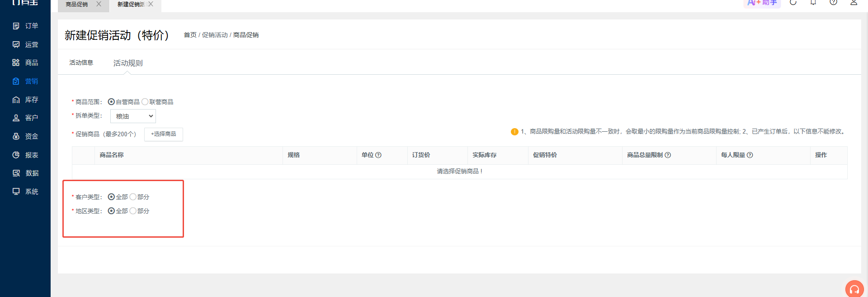Select 全部 for 地区类型
This screenshot has height=297, width=868.
click(x=111, y=211)
